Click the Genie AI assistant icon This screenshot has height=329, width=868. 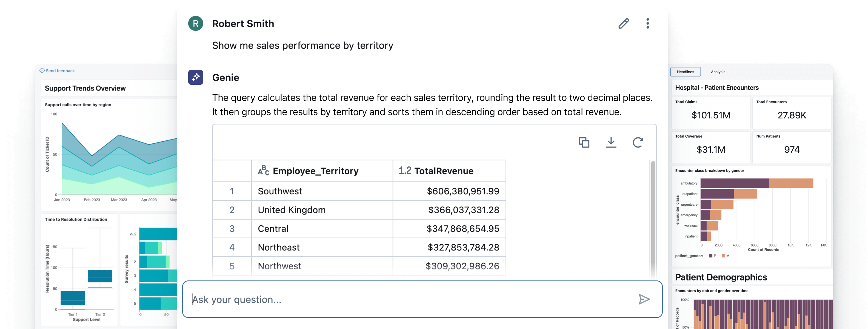point(196,78)
